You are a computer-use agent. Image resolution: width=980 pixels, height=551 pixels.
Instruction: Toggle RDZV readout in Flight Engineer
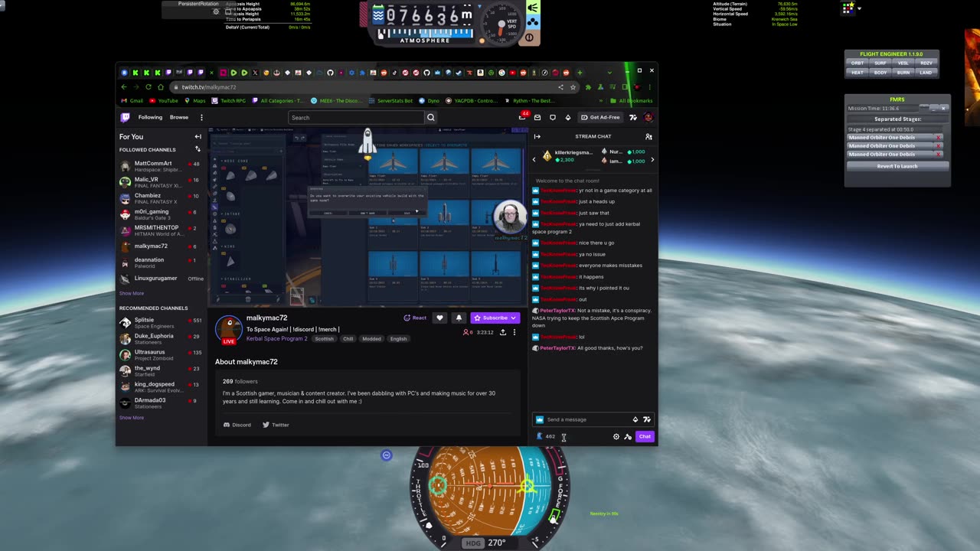(926, 63)
